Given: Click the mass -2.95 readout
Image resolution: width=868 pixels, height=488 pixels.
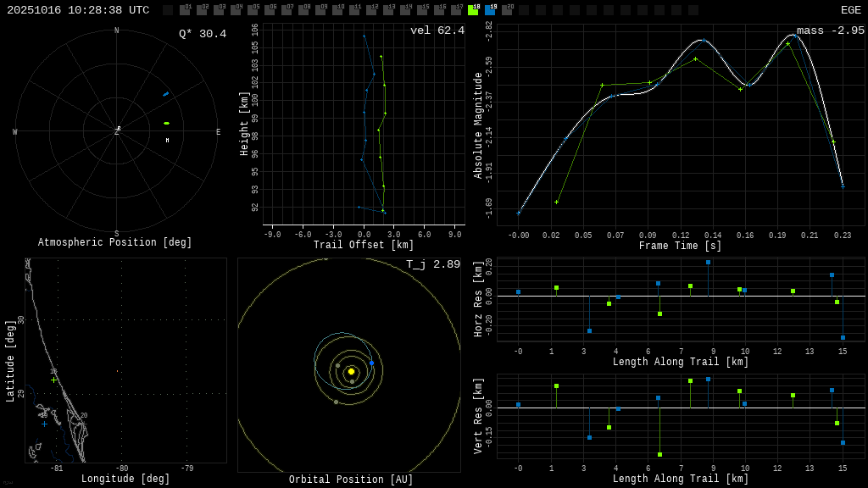Looking at the screenshot, I should pos(830,30).
